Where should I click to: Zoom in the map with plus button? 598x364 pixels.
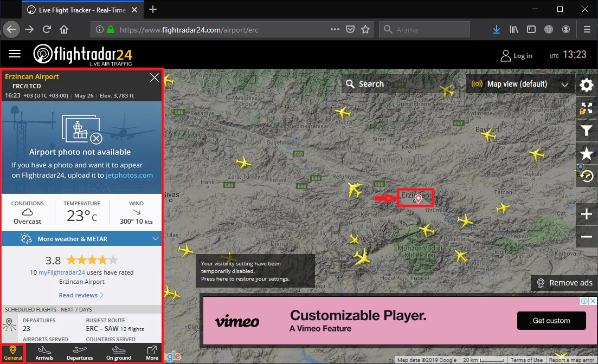586,214
